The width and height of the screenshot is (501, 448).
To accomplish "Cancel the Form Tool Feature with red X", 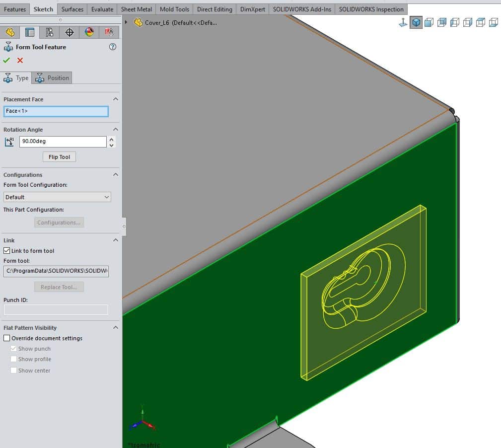I will pyautogui.click(x=19, y=60).
